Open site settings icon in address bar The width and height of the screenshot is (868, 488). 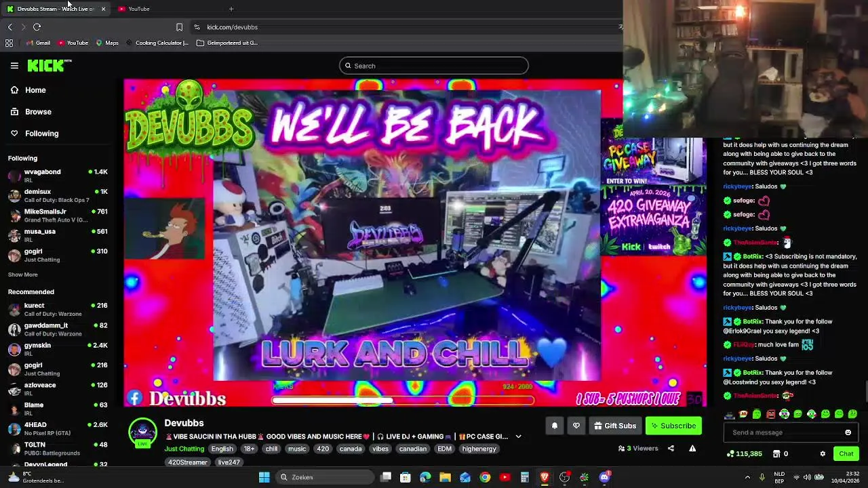click(197, 27)
